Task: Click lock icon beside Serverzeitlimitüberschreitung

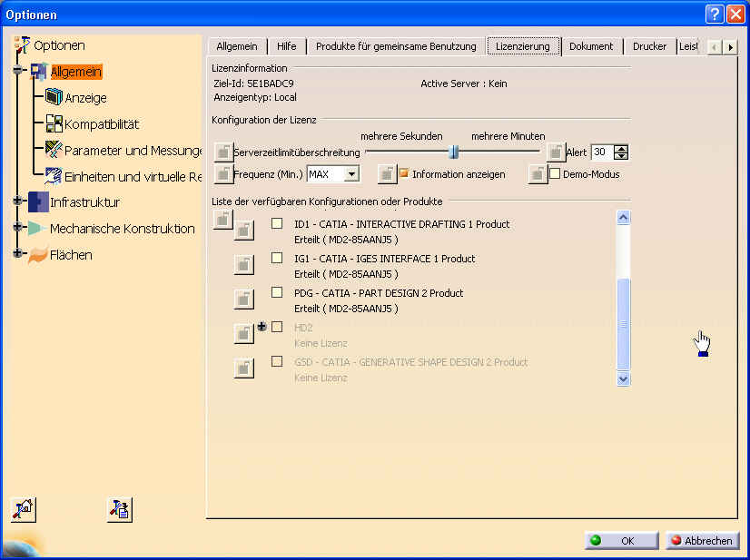Action: (x=223, y=152)
